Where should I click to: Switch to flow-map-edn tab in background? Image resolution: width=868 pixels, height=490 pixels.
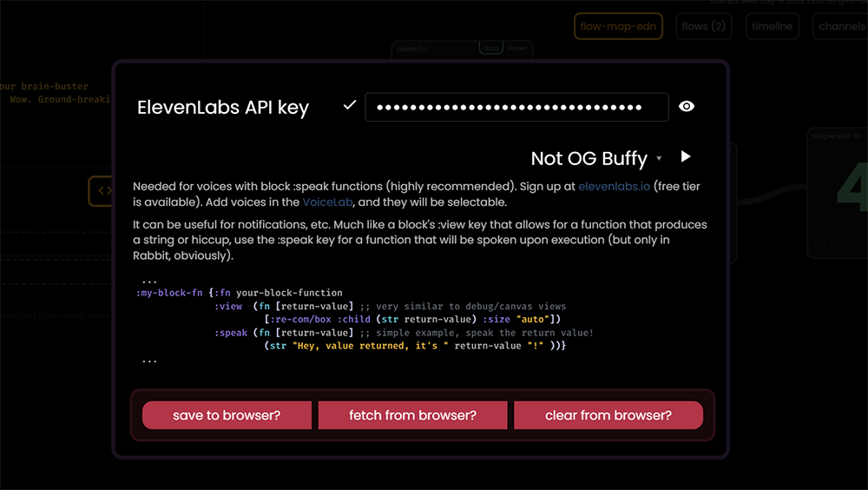(x=618, y=26)
